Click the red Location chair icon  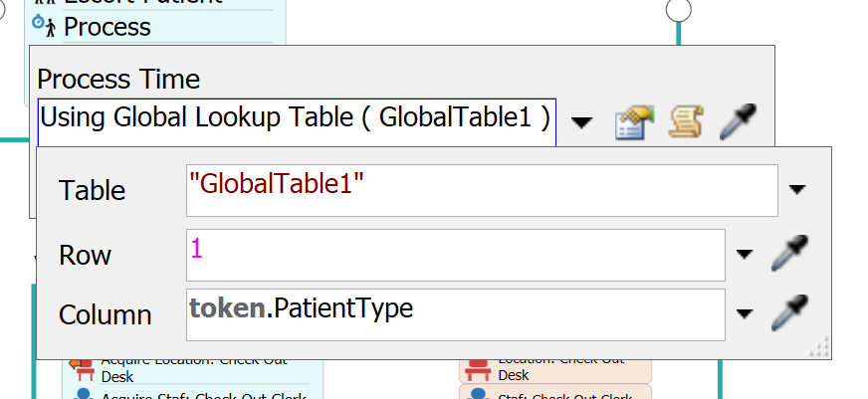(477, 370)
